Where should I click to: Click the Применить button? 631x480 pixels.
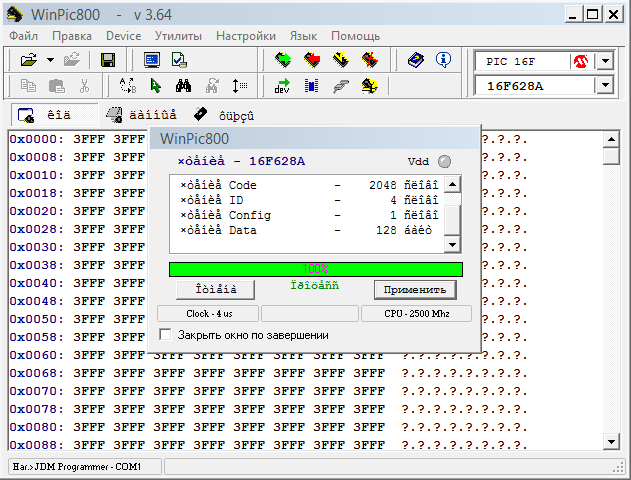click(415, 290)
